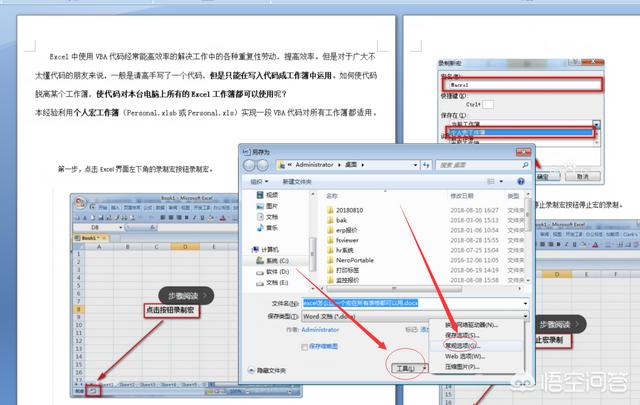Collapse folders with 隐藏文件夹
Image resolution: width=640 pixels, height=405 pixels.
pos(267,371)
